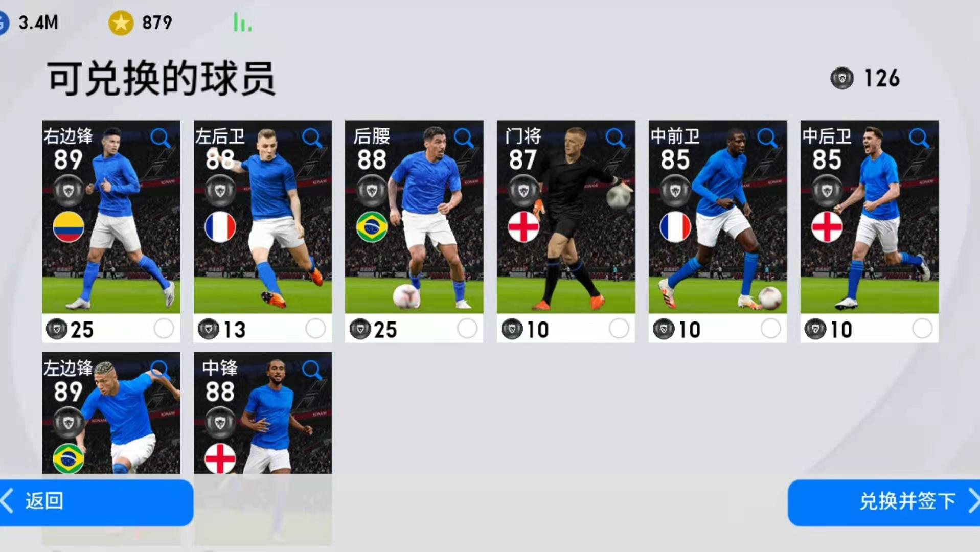
Task: Confirm with 兑换并签下 button
Action: 884,502
